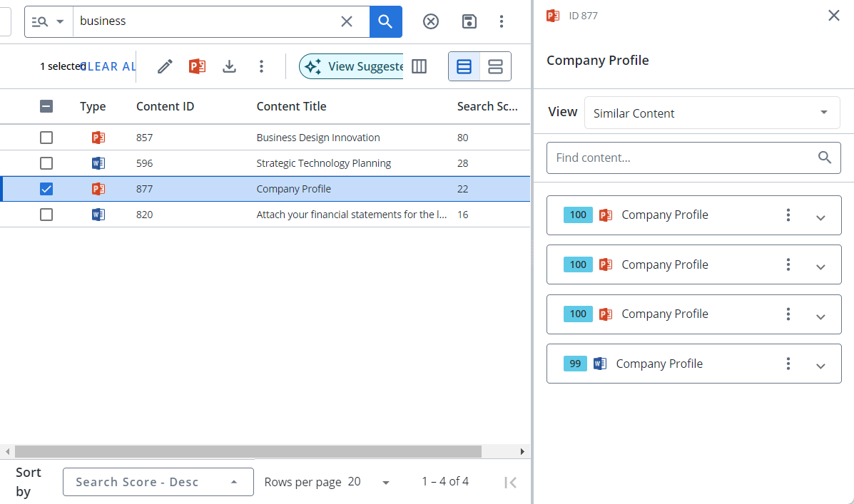Click the scrollbar left arrow
854x504 pixels.
click(x=7, y=452)
